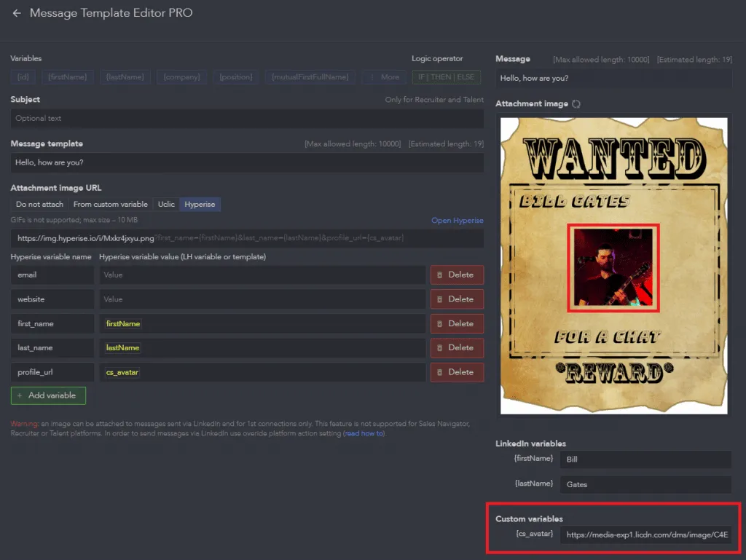This screenshot has width=746, height=560.
Task: Delete the first_name variable row
Action: point(457,324)
